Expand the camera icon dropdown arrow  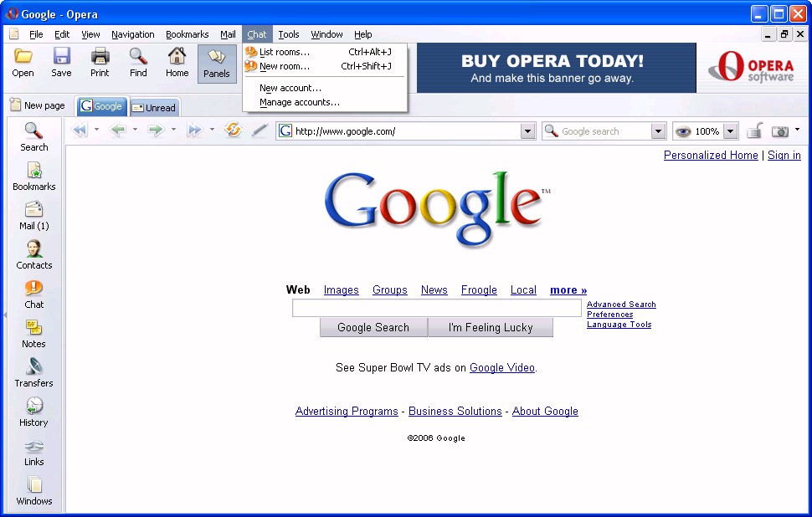coord(797,130)
